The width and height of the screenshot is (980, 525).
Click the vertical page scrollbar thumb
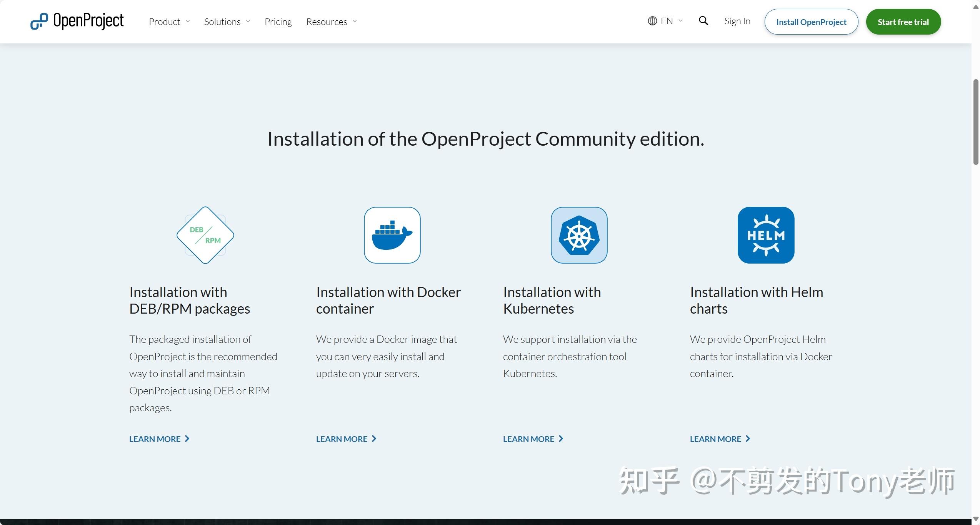(x=976, y=122)
